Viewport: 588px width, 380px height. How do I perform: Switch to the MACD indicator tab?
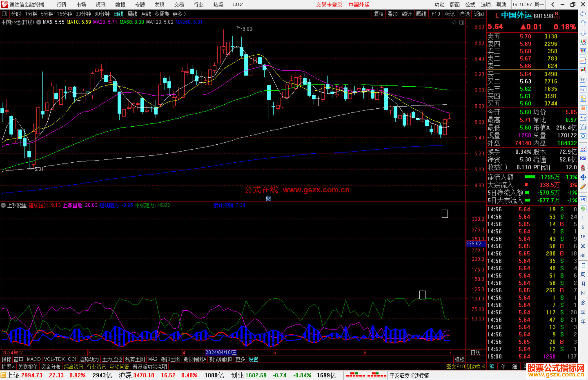click(34, 359)
